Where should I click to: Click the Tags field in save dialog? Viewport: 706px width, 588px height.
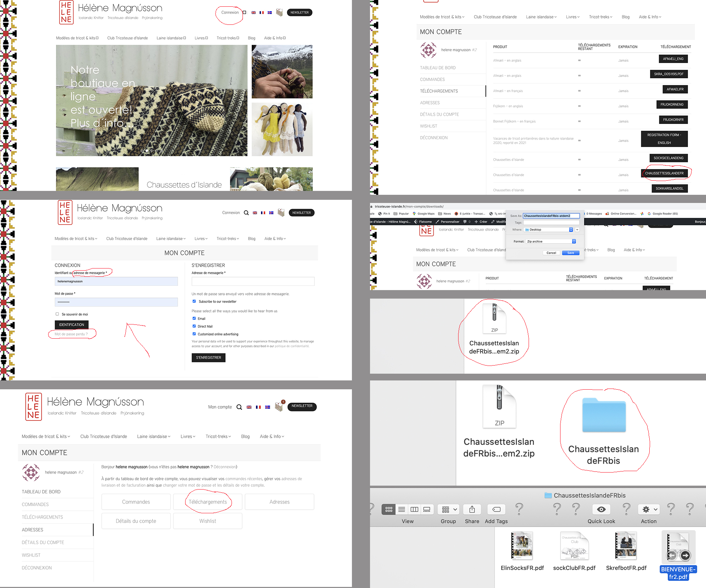pos(551,222)
